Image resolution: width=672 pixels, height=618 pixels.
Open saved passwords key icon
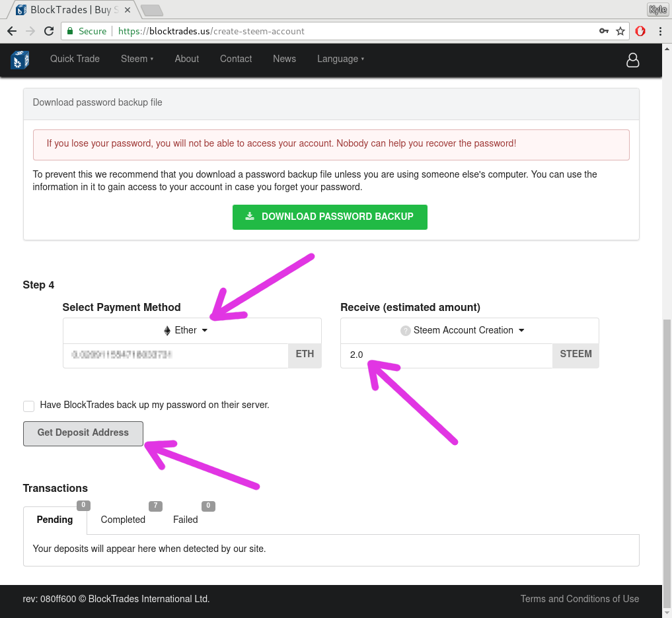(x=604, y=31)
